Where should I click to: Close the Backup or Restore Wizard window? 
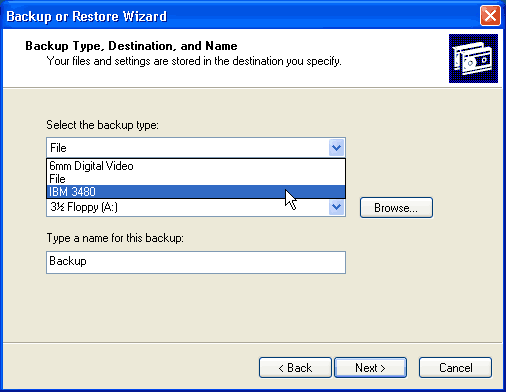tap(490, 16)
